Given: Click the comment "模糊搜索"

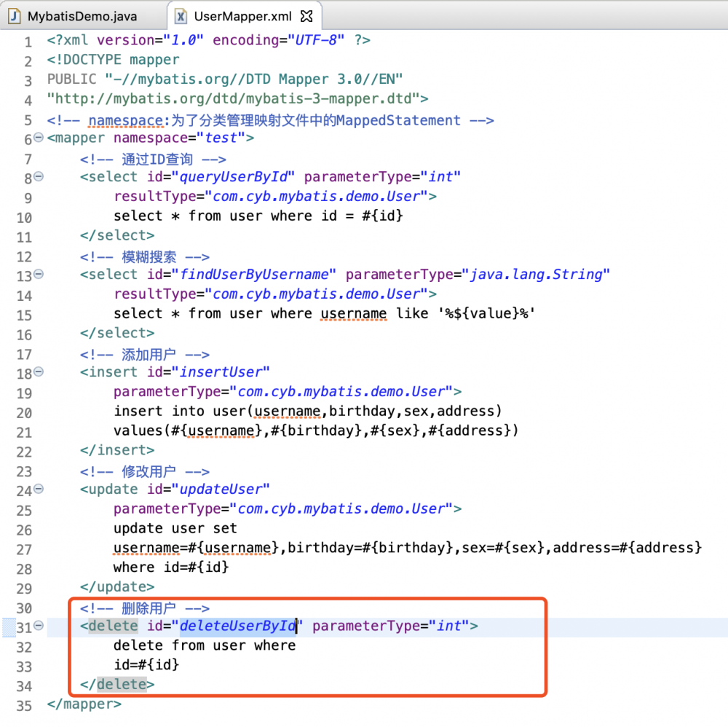Looking at the screenshot, I should click(x=149, y=257).
